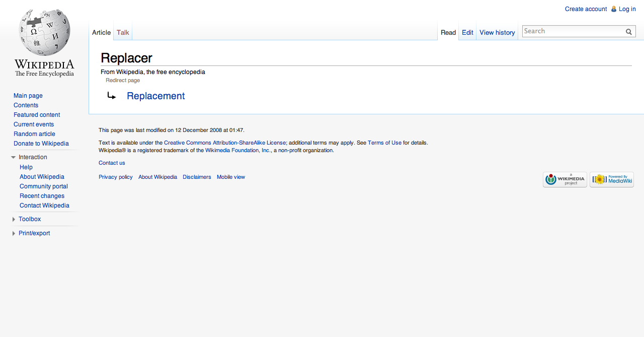
Task: Click the user icon beside Log in
Action: pyautogui.click(x=614, y=9)
